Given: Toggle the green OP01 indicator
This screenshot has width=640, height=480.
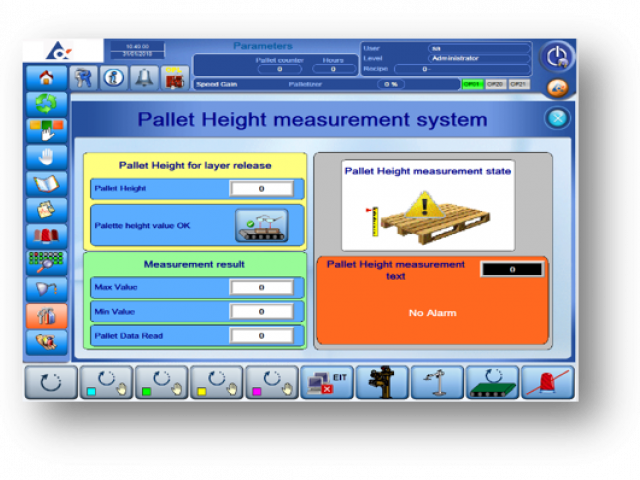Looking at the screenshot, I should [x=472, y=84].
